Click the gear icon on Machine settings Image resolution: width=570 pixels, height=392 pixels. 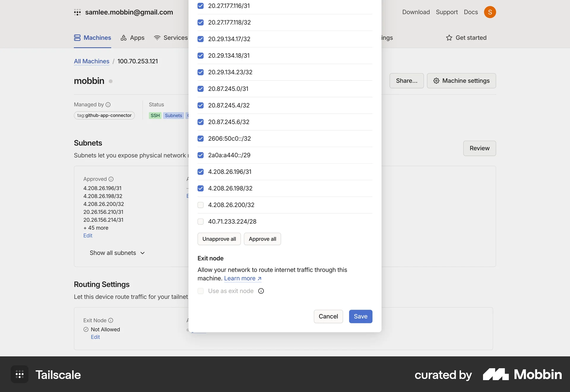point(436,80)
